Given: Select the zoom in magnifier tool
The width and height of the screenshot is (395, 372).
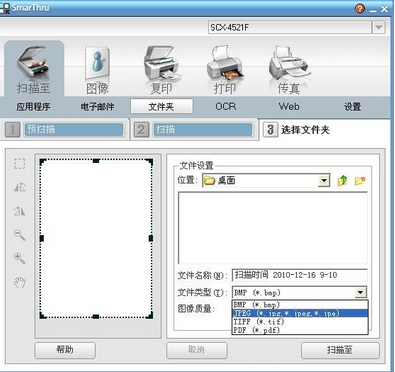Looking at the screenshot, I should 20,258.
